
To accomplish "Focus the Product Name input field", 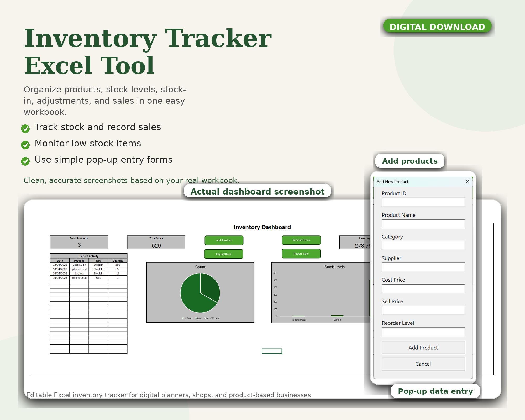I will click(x=423, y=224).
